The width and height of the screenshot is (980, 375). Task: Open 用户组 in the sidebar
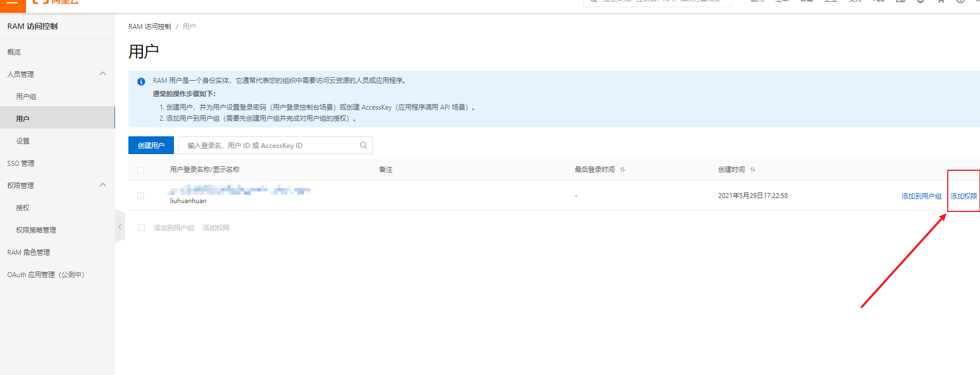[x=26, y=96]
